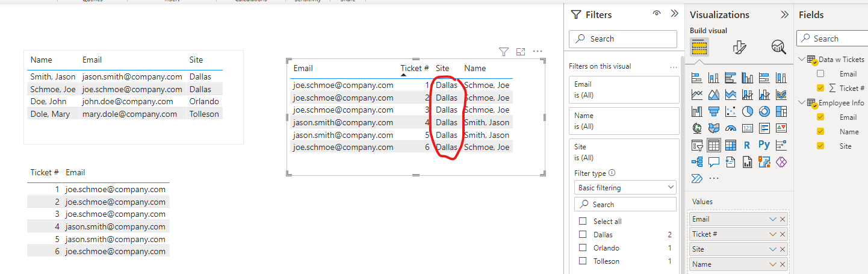The height and width of the screenshot is (274, 868).
Task: Expand the Name is (All) filter card
Action: pyautogui.click(x=624, y=121)
